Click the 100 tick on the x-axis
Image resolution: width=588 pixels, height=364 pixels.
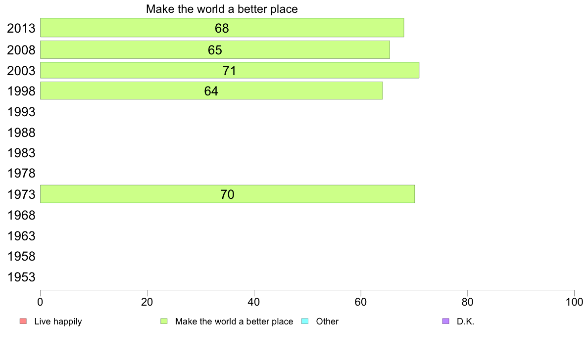tap(574, 302)
